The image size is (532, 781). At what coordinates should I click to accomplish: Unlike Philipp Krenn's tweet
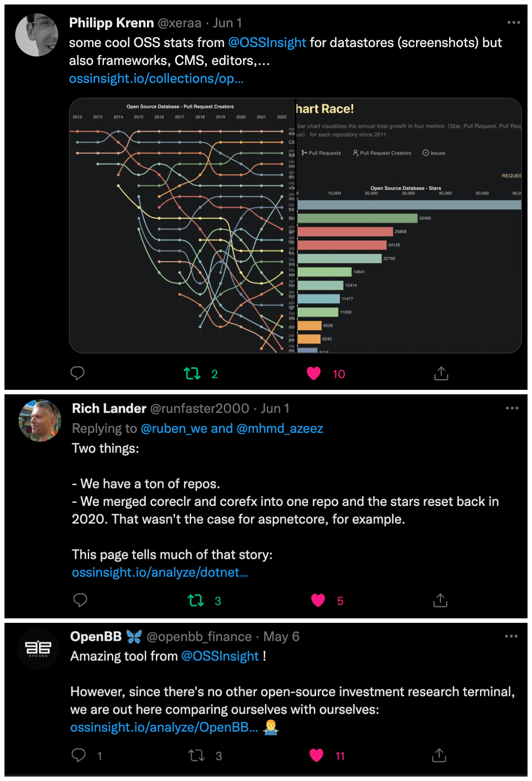click(x=315, y=372)
